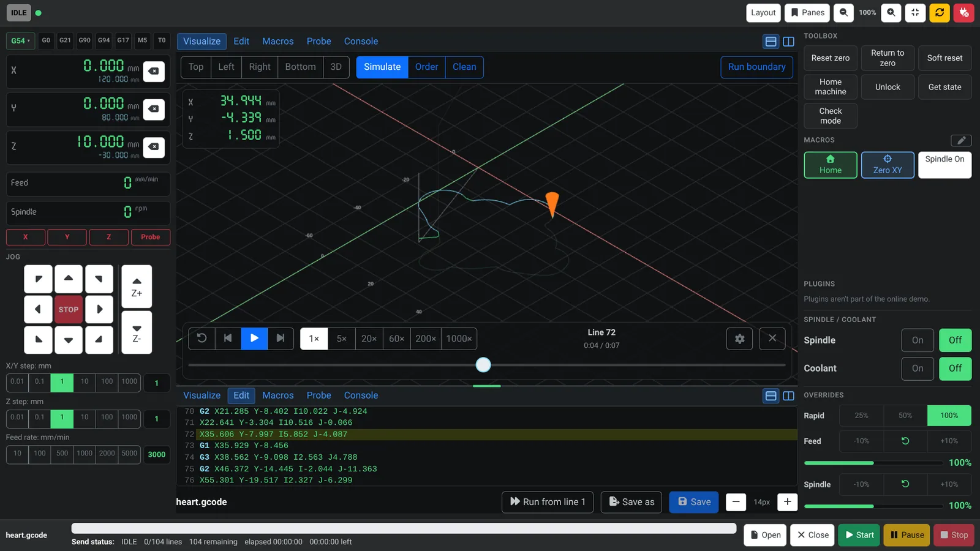This screenshot has height=551, width=980.
Task: Close the simulation playback bar
Action: pyautogui.click(x=772, y=339)
